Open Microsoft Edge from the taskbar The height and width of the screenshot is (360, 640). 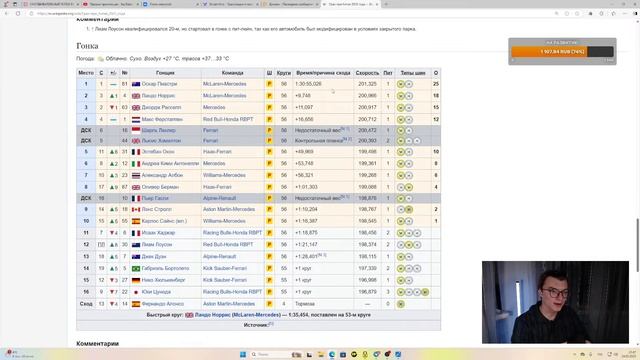(332, 354)
